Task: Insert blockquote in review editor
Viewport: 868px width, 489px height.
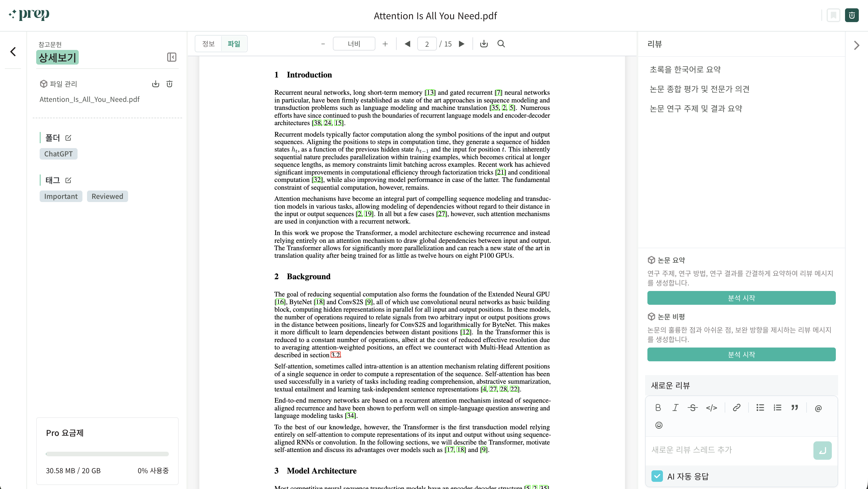Action: 794,407
